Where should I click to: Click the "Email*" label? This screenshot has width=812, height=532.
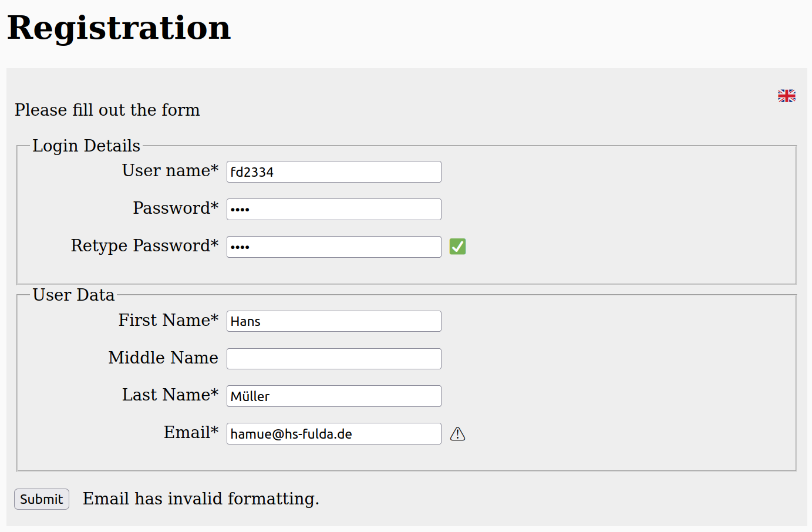coord(191,432)
